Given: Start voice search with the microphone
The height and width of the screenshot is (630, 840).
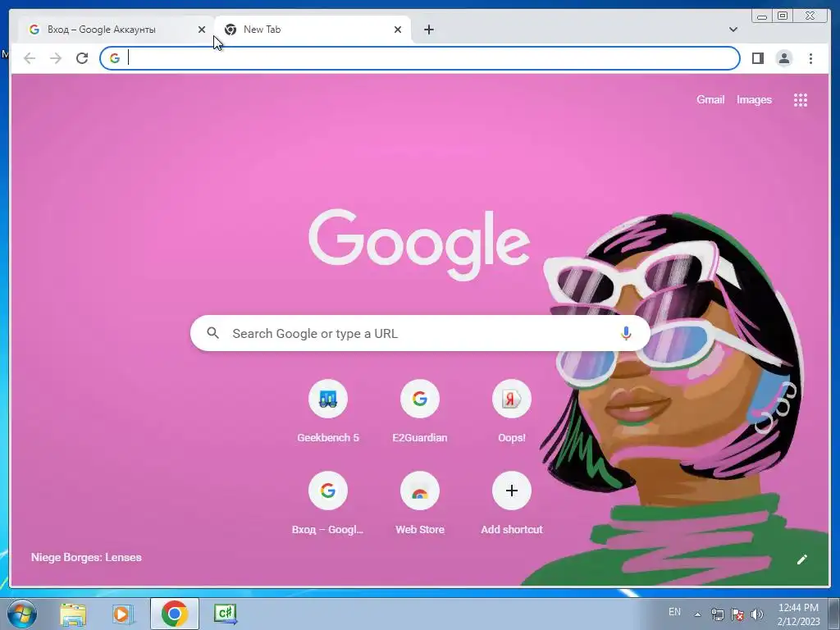Looking at the screenshot, I should pyautogui.click(x=626, y=333).
